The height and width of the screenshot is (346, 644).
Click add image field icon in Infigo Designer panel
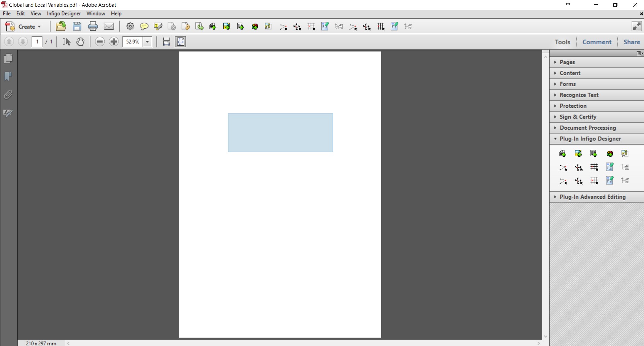pyautogui.click(x=578, y=154)
